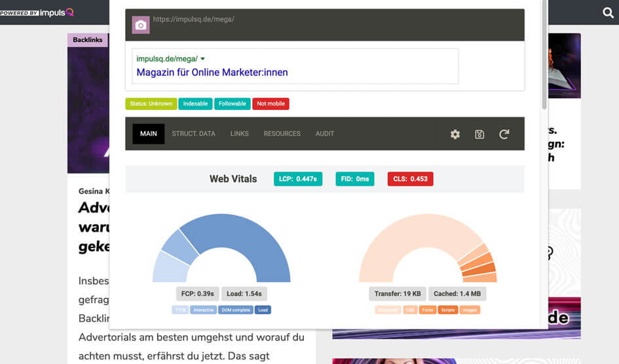Open the LINKS tab
This screenshot has width=619, height=364.
239,134
